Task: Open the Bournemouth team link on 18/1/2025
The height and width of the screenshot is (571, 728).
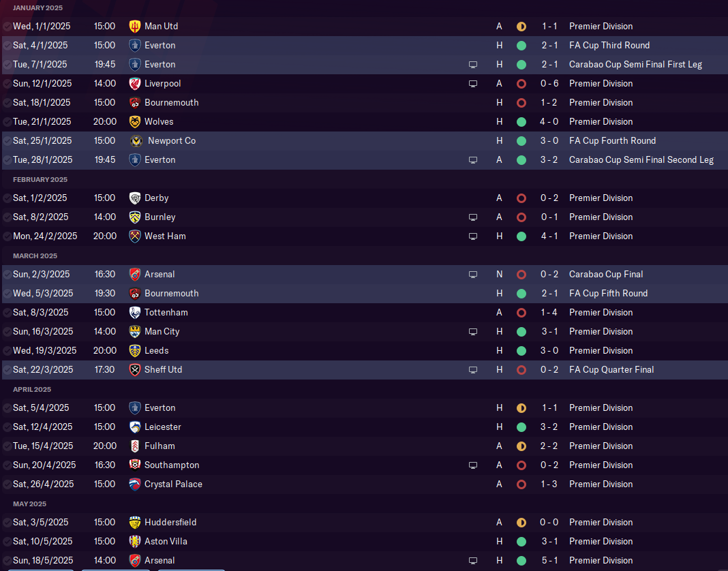Action: [171, 103]
